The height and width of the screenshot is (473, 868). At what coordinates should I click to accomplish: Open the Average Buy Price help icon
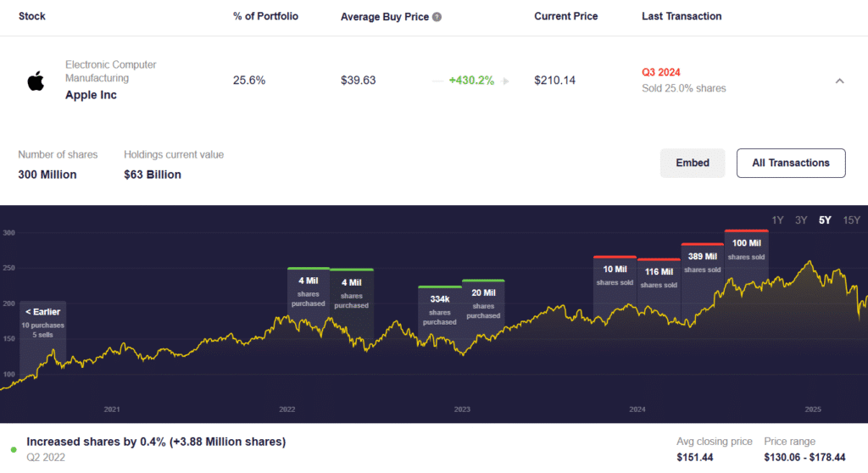coord(437,17)
